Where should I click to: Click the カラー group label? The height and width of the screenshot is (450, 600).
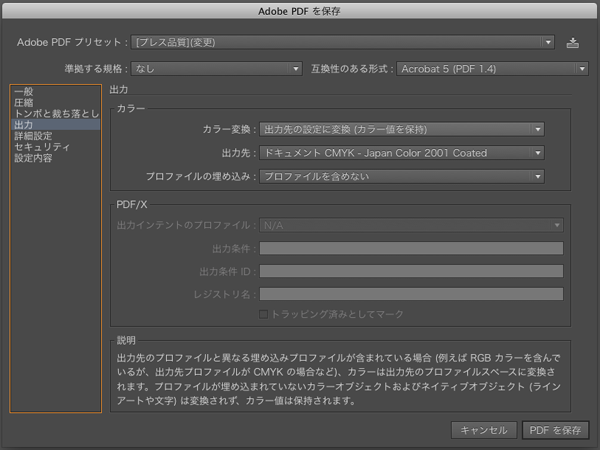tap(131, 108)
